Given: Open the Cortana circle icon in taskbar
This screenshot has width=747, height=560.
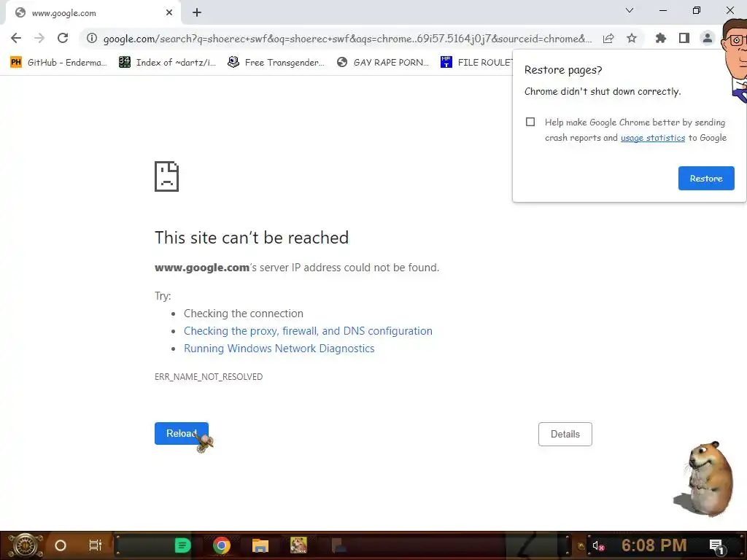Looking at the screenshot, I should [x=61, y=545].
